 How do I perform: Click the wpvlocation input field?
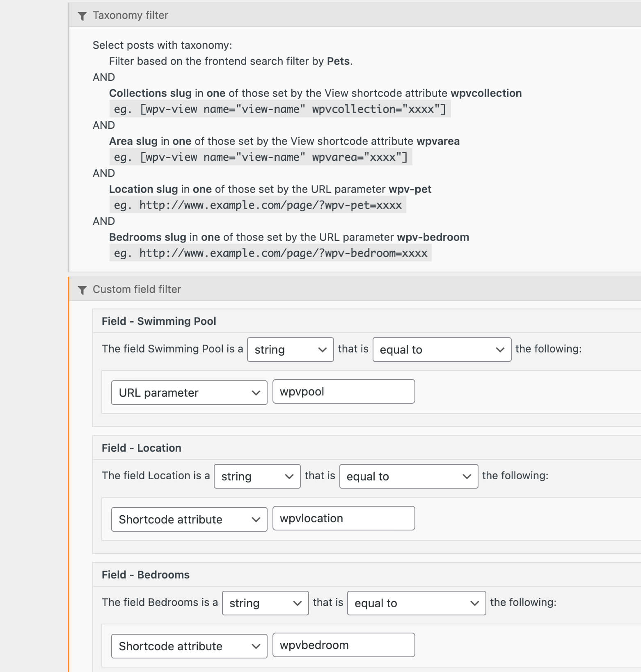tap(344, 518)
